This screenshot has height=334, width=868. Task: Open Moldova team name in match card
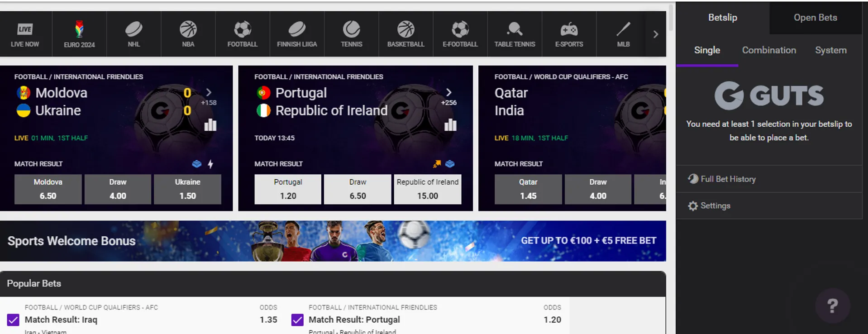pos(61,93)
